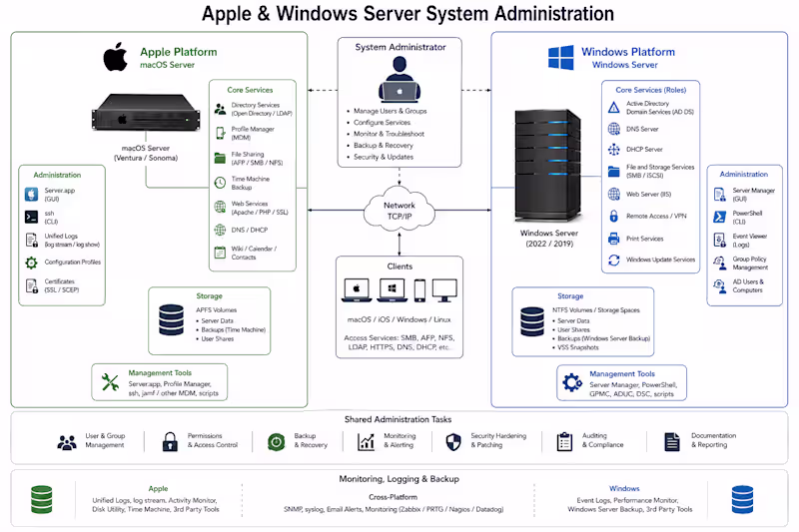This screenshot has height=532, width=799.
Task: Click the Web Server (IIS) globe icon
Action: (614, 194)
